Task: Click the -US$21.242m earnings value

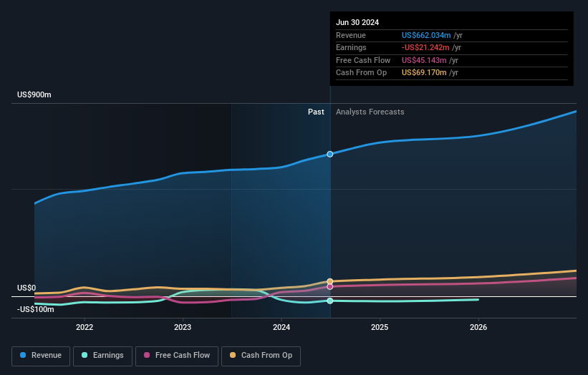Action: pos(425,47)
